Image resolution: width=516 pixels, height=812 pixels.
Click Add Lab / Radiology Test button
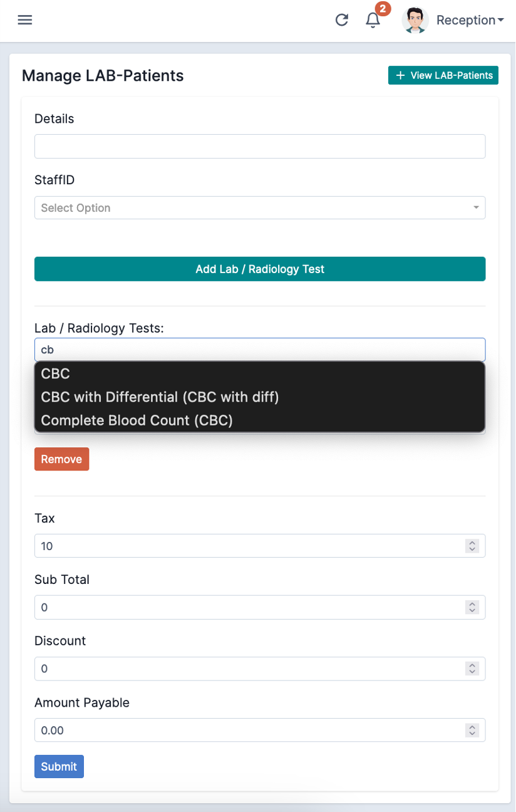click(260, 269)
